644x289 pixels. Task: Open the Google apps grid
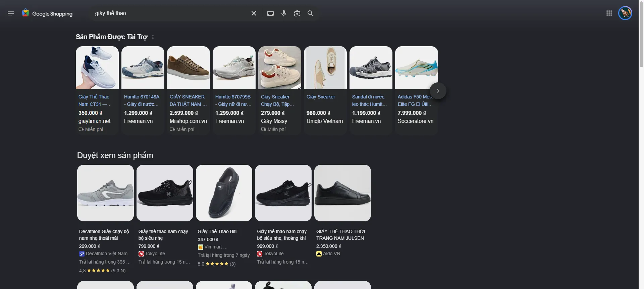[609, 13]
